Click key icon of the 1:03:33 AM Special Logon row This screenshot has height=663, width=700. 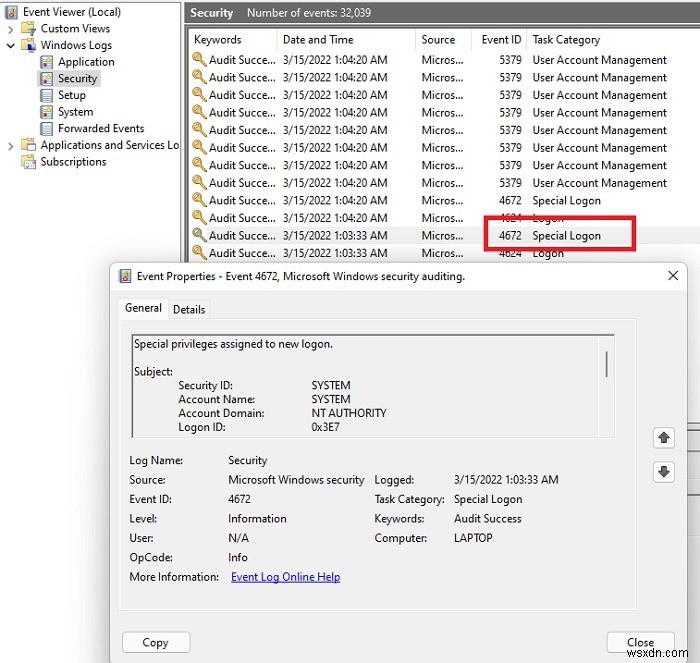coord(199,235)
